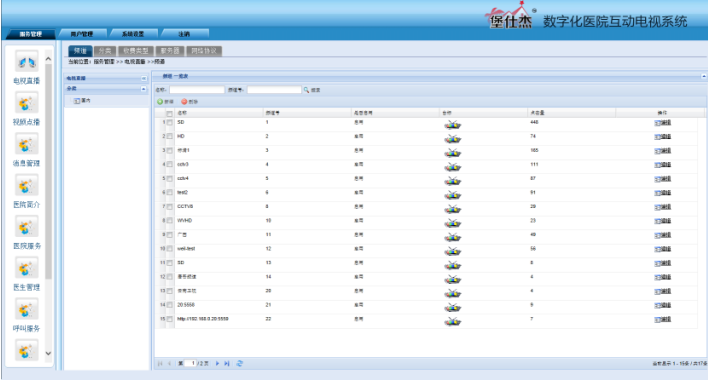The image size is (708, 380).
Task: Select the 服务器 sub-tab
Action: pos(170,51)
